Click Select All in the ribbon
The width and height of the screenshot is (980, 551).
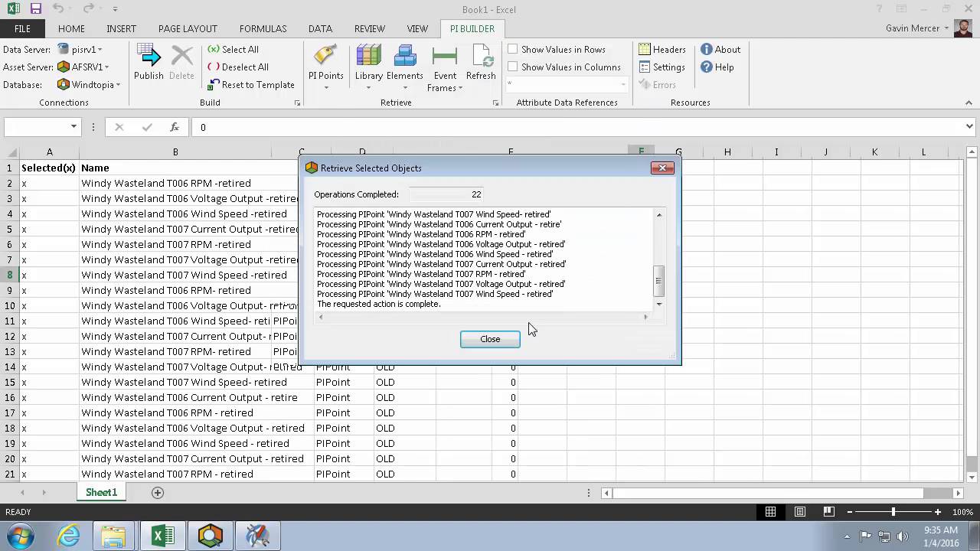[233, 49]
